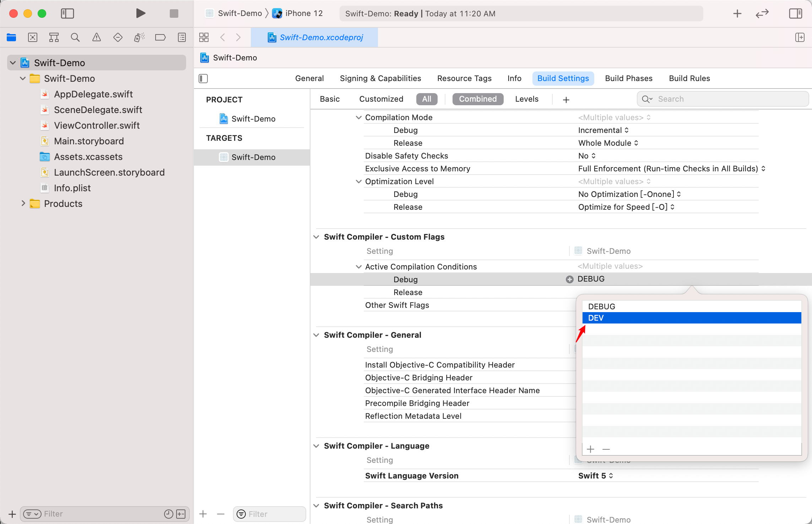Viewport: 812px width, 524px height.
Task: Click the Library plus icon in toolbar
Action: pyautogui.click(x=737, y=14)
